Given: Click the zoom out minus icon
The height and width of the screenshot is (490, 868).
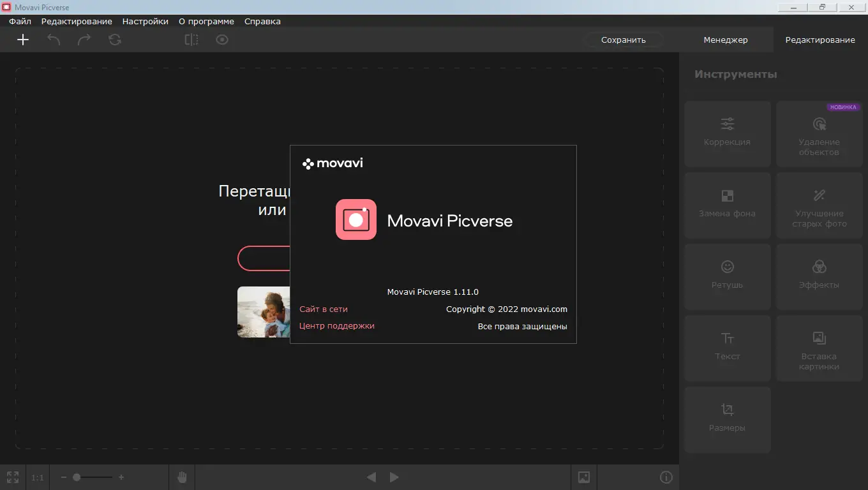Looking at the screenshot, I should [x=64, y=477].
